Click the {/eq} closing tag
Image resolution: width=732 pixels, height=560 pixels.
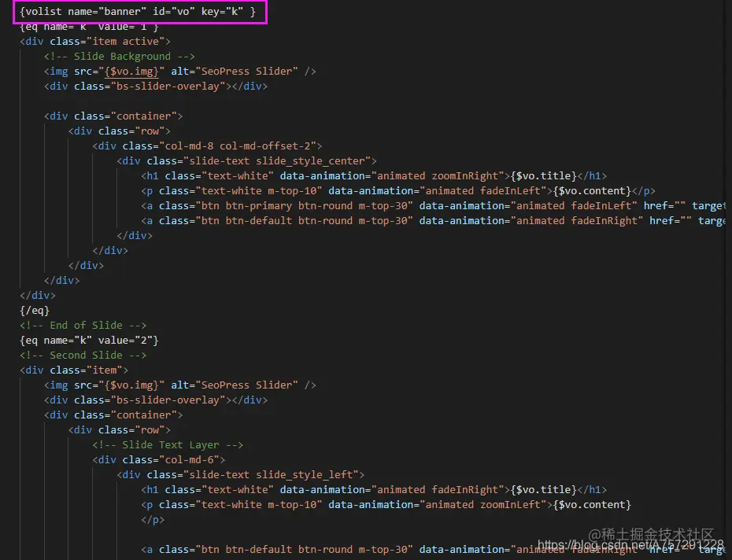click(x=35, y=311)
